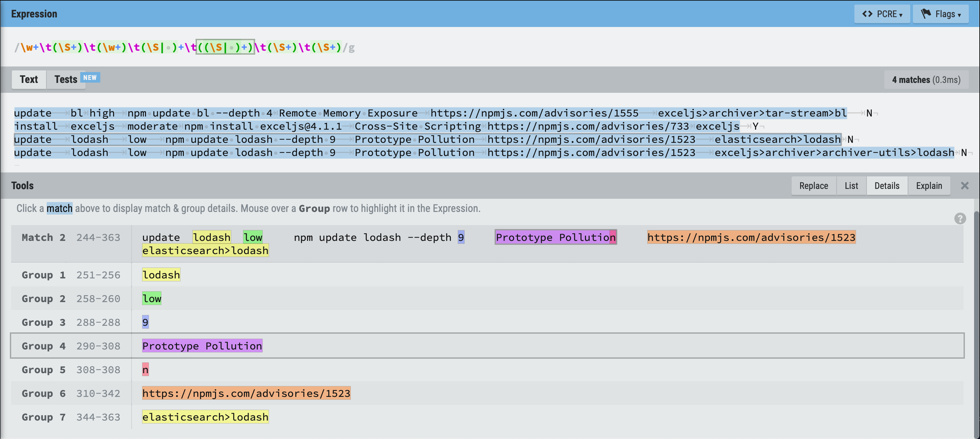Click the Group 6 advisories URL row
The height and width of the screenshot is (439, 980).
point(487,393)
